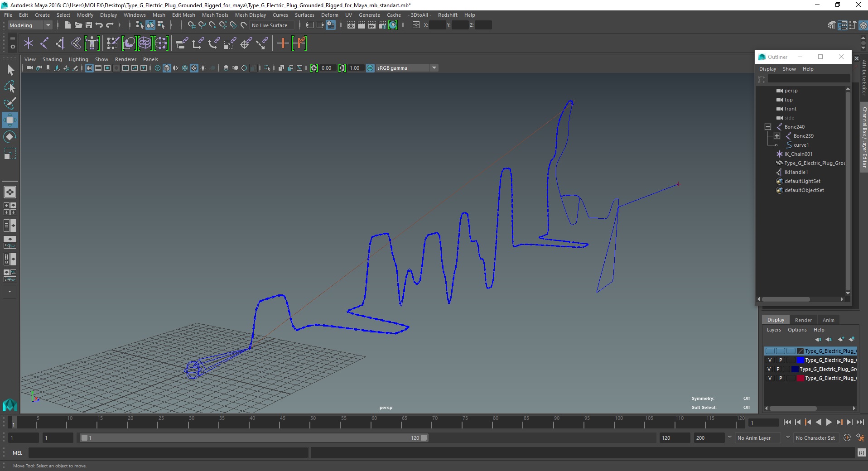The height and width of the screenshot is (471, 868).
Task: Collapse the Bone240 node in Outliner
Action: (768, 127)
